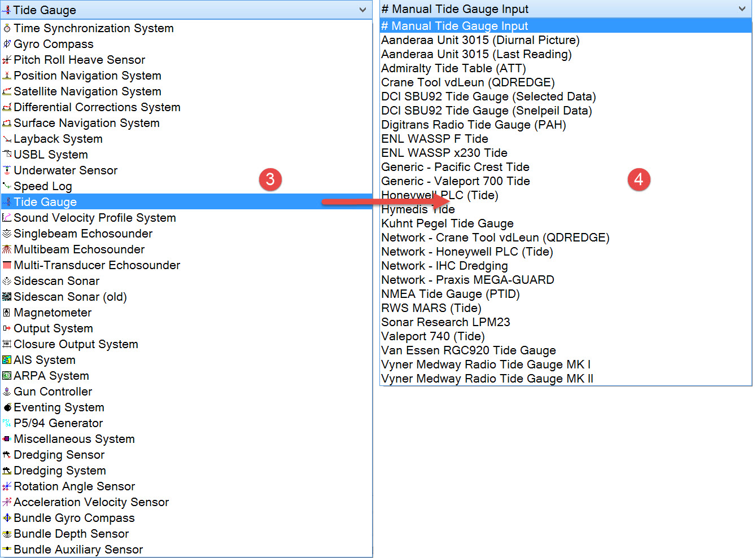Screen dimensions: 756x558
Task: Click the Eventing System bomb icon
Action: click(7, 407)
